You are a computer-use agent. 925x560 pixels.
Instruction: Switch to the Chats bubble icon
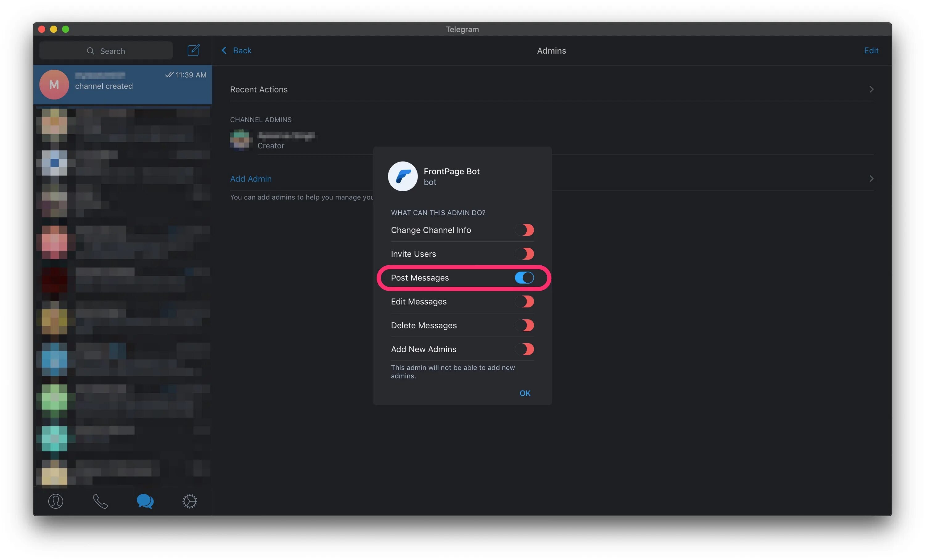point(145,501)
